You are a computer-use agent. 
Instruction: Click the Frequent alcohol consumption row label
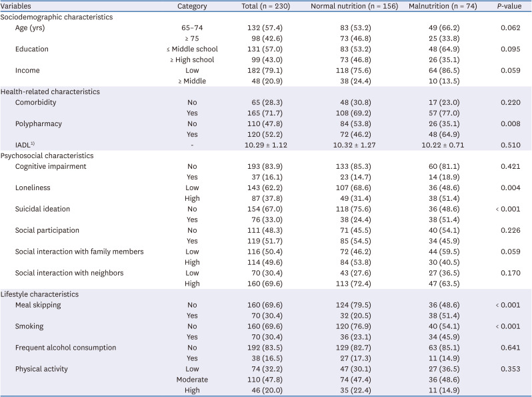pos(65,348)
